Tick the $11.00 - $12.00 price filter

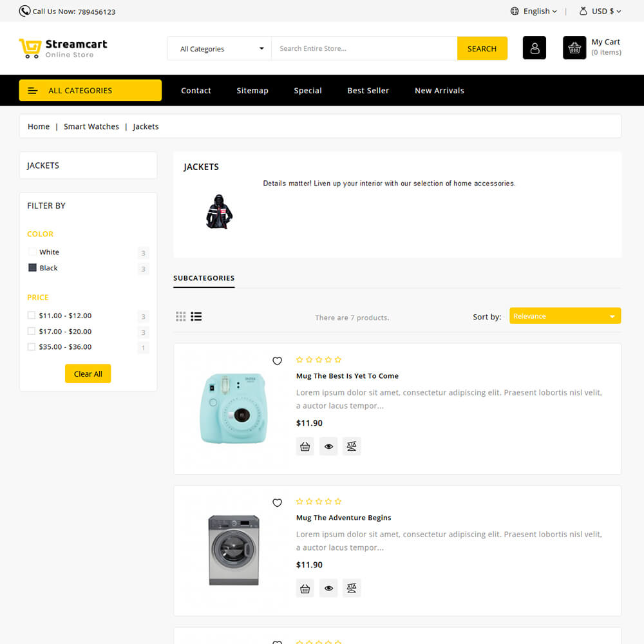click(31, 315)
